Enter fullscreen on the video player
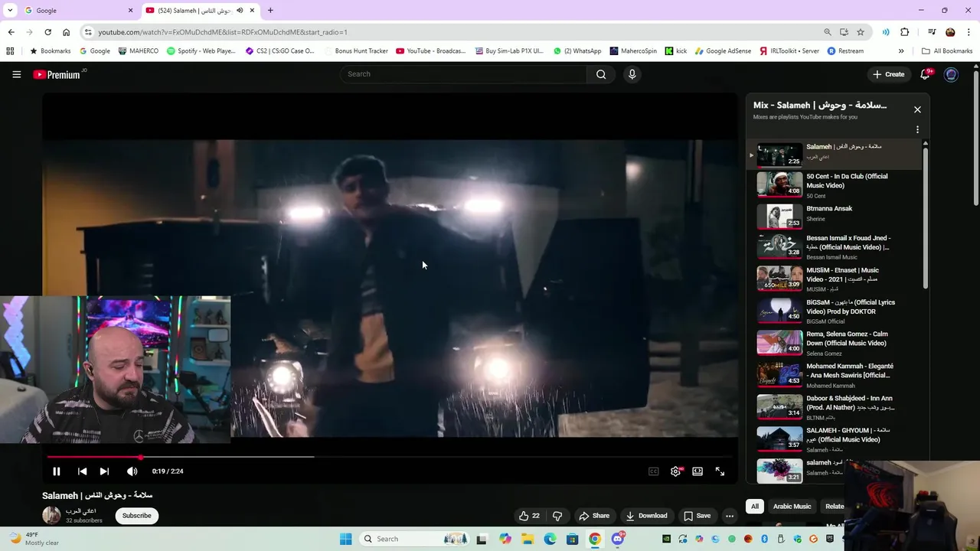The image size is (980, 551). (x=720, y=471)
